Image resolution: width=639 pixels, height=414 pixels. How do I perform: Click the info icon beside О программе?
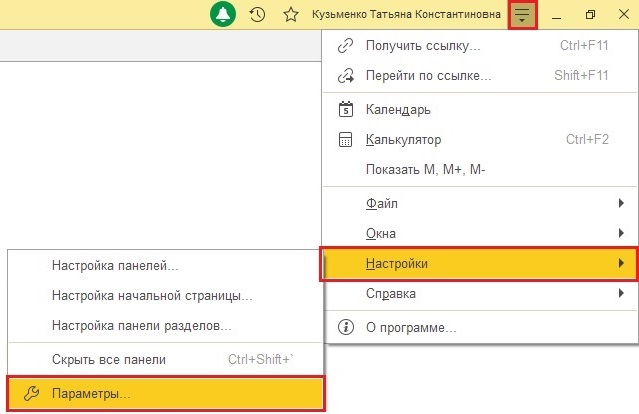click(346, 327)
